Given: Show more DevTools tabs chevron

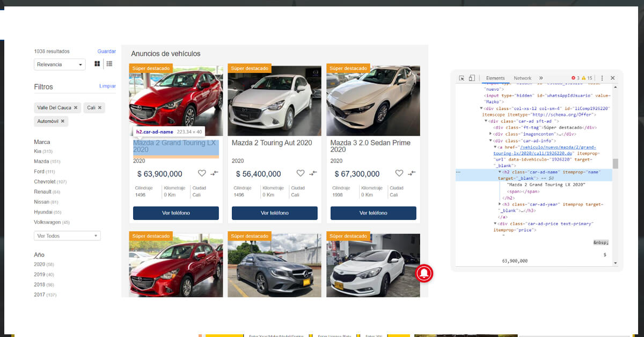Looking at the screenshot, I should pos(541,78).
